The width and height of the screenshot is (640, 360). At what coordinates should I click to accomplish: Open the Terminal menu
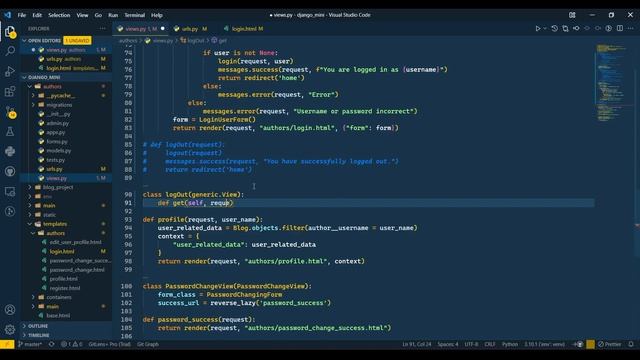pos(134,15)
